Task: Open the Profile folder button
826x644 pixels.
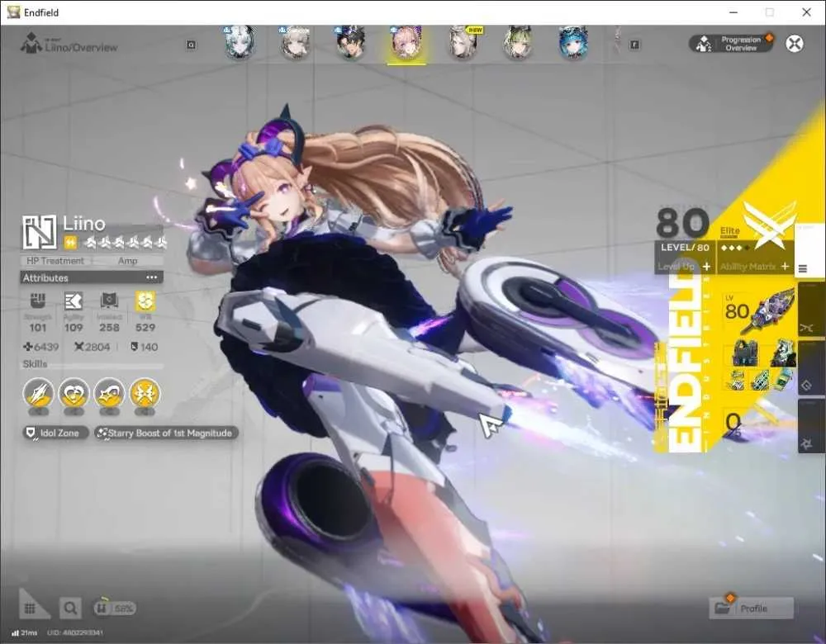Action: 751,608
